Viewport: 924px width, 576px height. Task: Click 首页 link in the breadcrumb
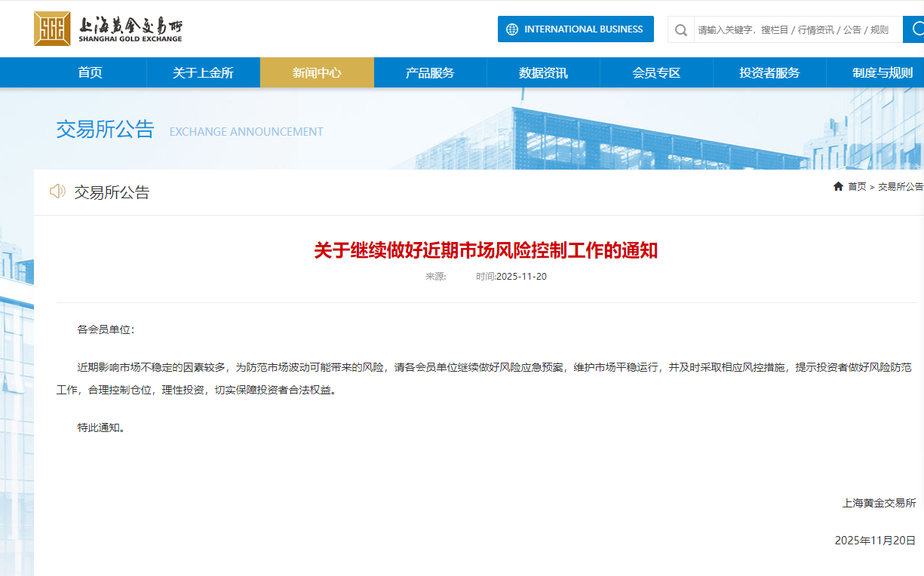pyautogui.click(x=857, y=187)
